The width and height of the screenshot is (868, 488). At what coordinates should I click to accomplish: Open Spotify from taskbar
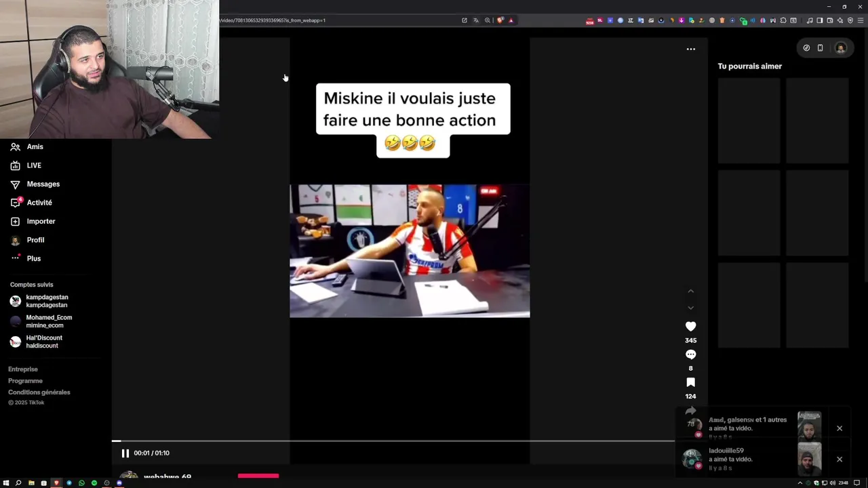tap(94, 483)
